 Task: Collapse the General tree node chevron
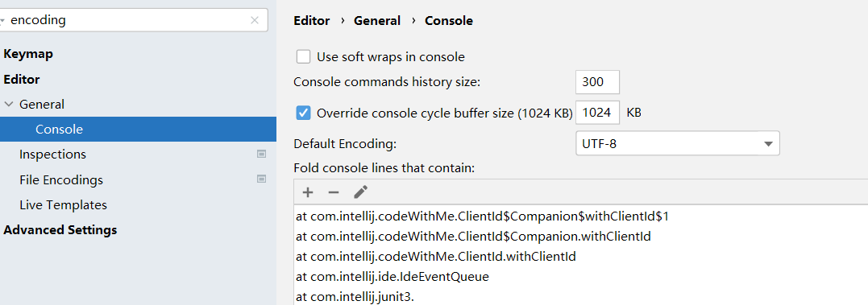pos(8,104)
